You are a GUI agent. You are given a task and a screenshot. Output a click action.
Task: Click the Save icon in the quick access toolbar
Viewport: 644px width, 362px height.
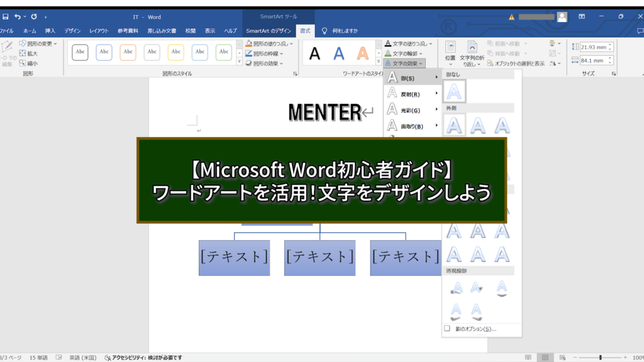5,16
